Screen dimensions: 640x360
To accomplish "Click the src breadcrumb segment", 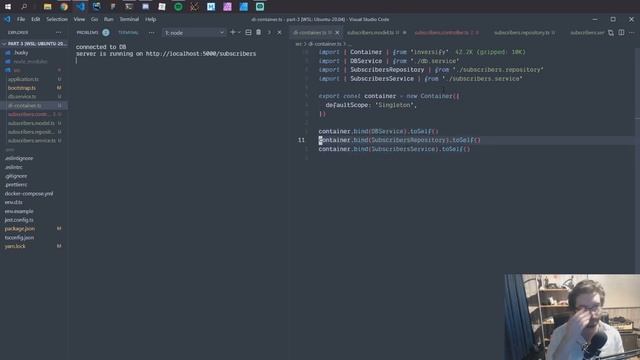I will 298,44.
